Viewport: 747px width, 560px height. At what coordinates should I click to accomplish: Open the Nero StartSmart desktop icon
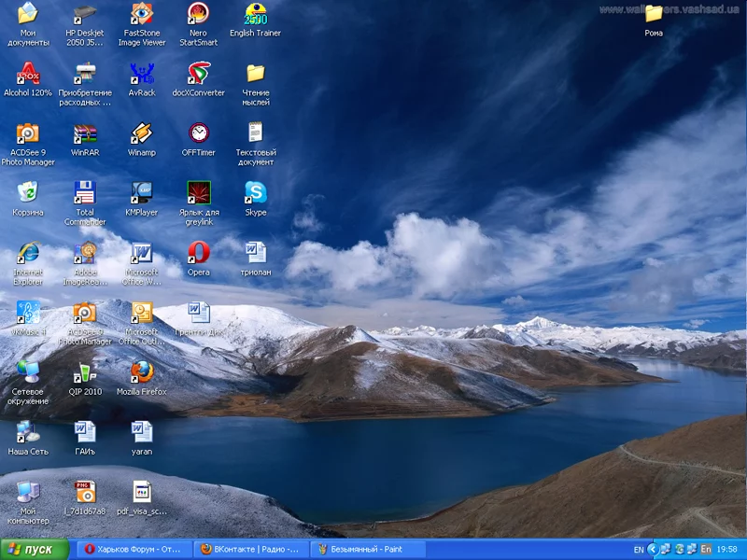click(198, 14)
